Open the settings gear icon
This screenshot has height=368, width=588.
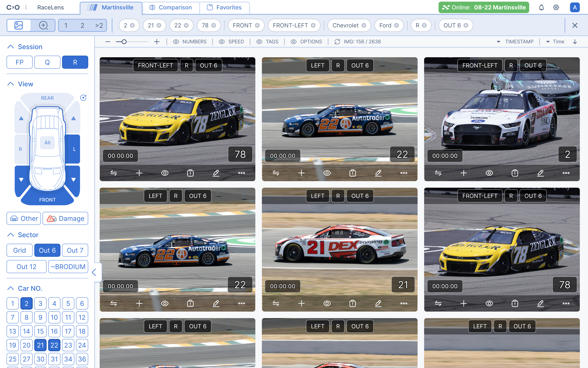pos(556,7)
